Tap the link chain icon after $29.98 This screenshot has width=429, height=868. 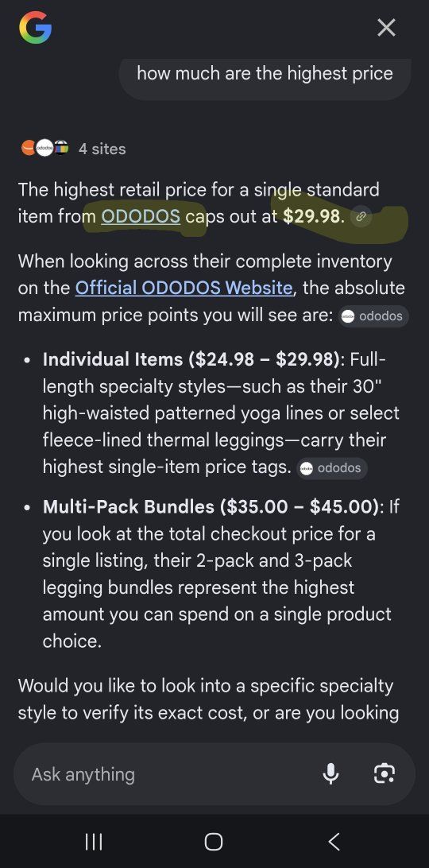[361, 217]
